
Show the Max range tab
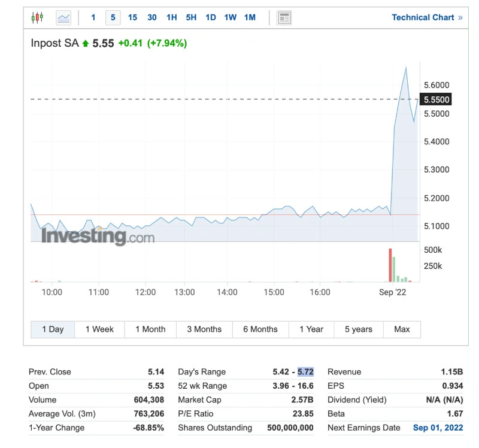(402, 329)
